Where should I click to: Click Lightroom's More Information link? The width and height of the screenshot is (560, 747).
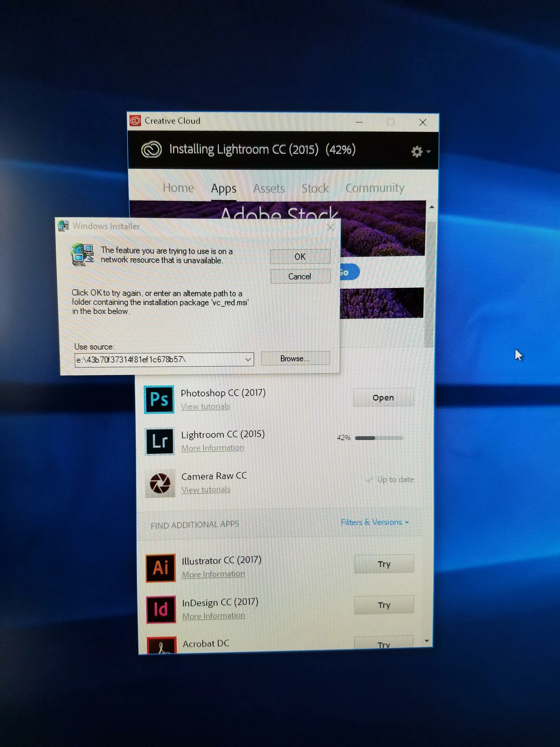[x=213, y=448]
